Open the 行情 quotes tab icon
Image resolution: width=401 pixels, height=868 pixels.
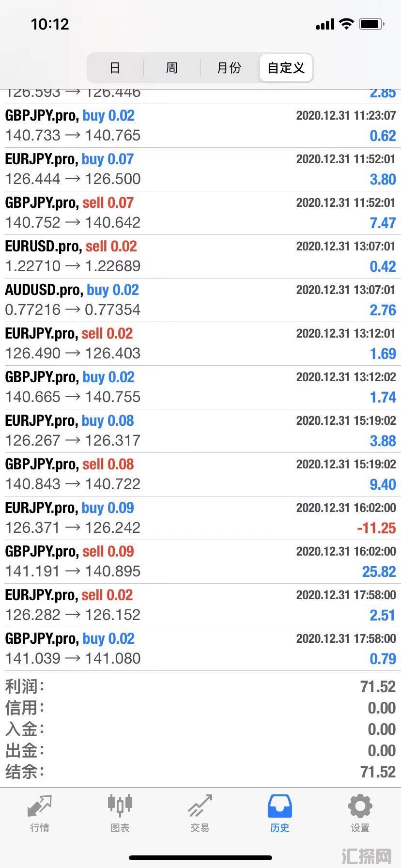click(x=40, y=806)
